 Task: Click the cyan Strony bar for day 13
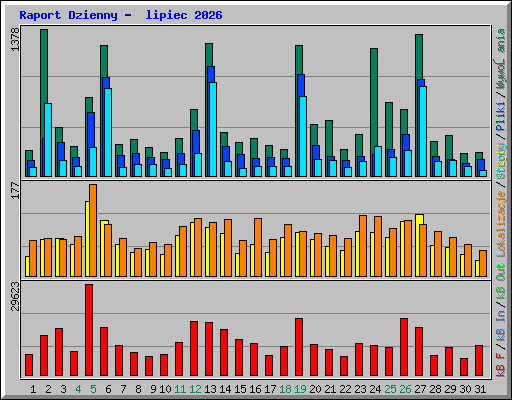[x=213, y=129]
